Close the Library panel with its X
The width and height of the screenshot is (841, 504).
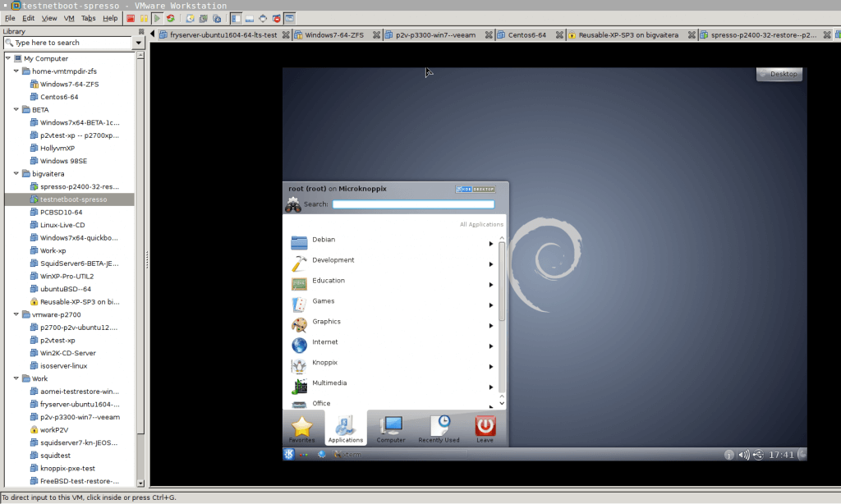[141, 32]
